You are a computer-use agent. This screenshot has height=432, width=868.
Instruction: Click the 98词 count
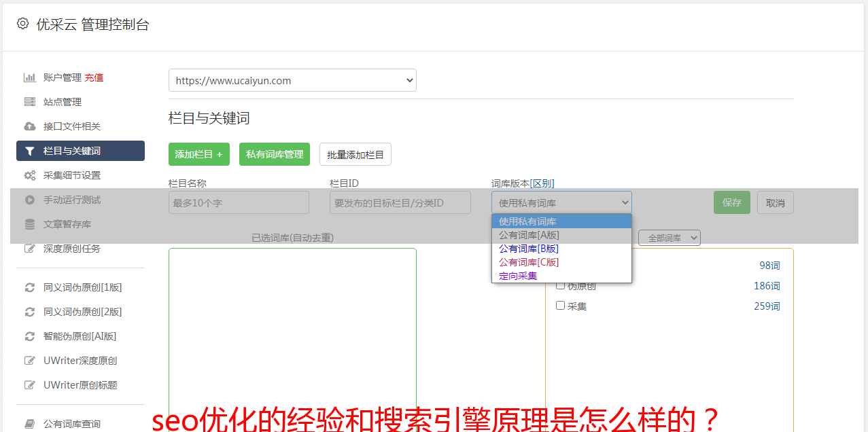pos(769,266)
